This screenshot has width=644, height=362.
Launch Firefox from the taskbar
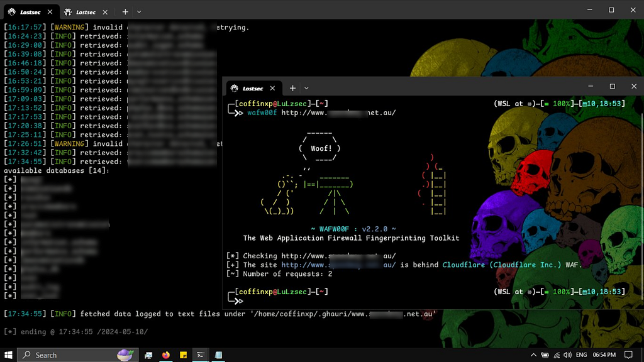tap(166, 355)
